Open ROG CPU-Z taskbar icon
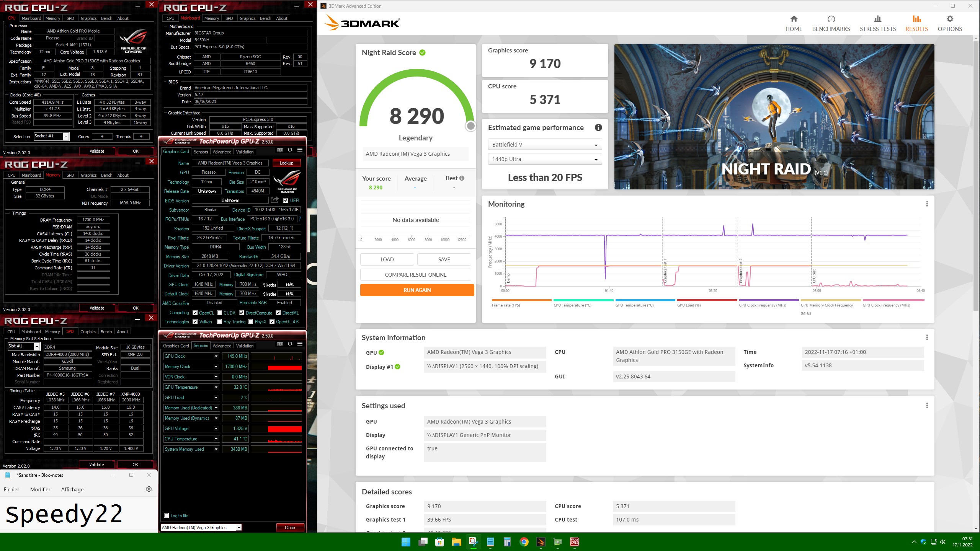The height and width of the screenshot is (551, 980). [575, 542]
